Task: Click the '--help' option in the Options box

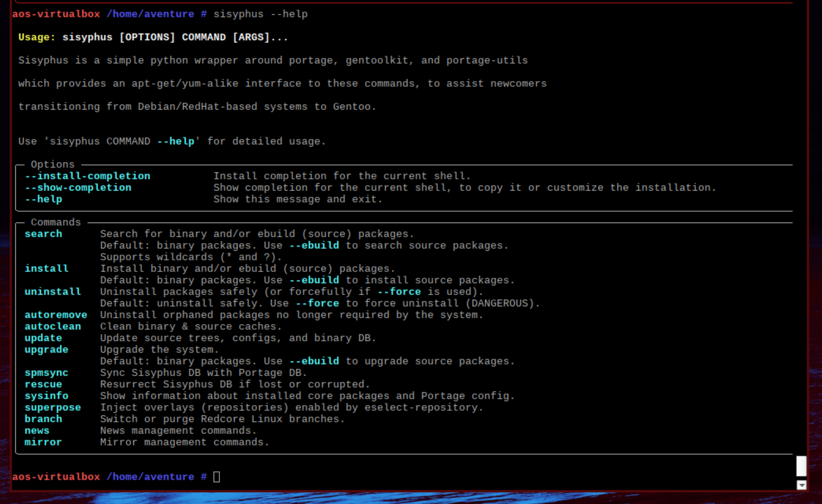Action: pyautogui.click(x=44, y=199)
